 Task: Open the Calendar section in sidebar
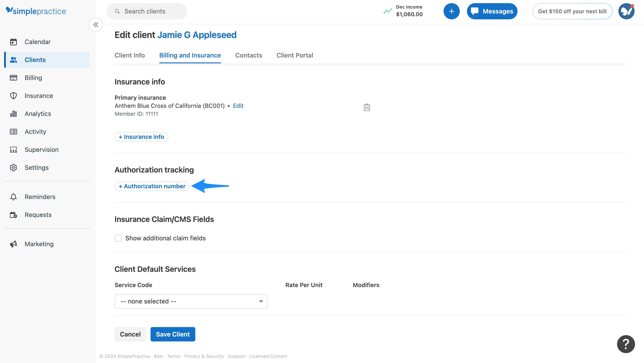click(38, 42)
